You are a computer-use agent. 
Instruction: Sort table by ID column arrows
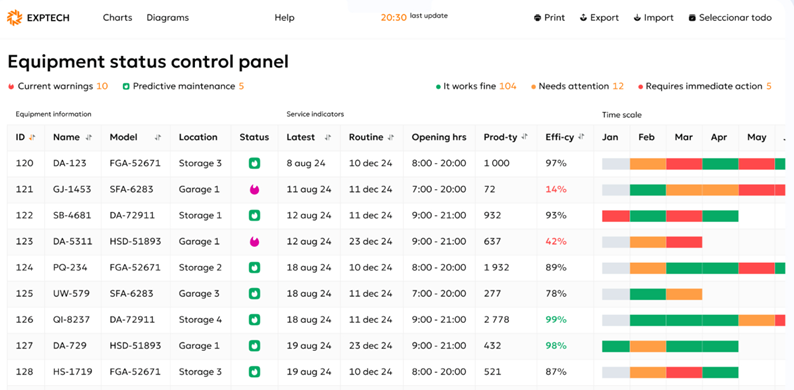tap(32, 137)
